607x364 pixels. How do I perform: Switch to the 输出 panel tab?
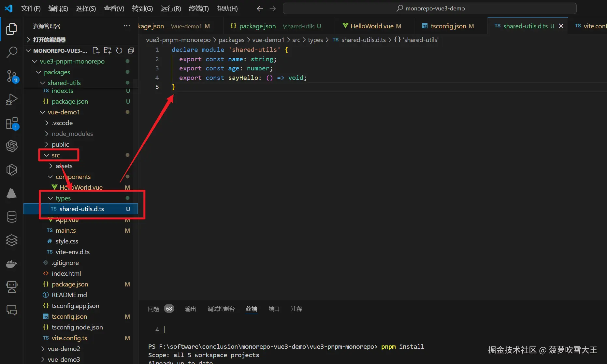coord(191,309)
